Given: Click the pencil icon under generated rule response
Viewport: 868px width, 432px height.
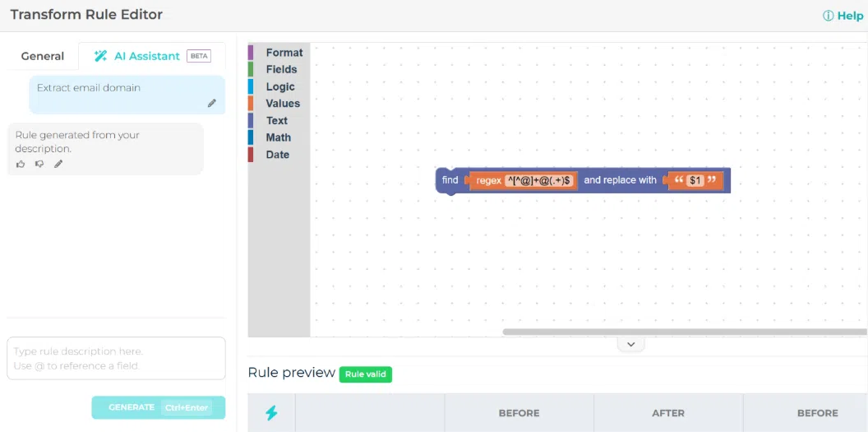Looking at the screenshot, I should click(58, 164).
